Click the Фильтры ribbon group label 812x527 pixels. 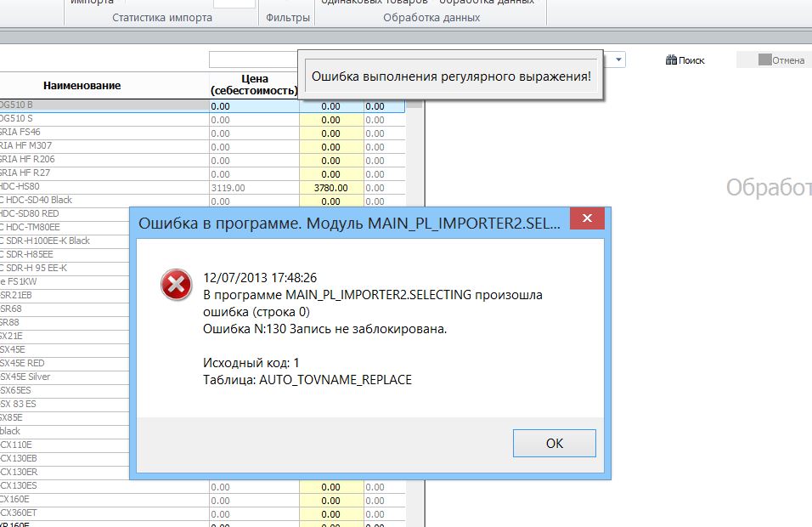click(288, 18)
